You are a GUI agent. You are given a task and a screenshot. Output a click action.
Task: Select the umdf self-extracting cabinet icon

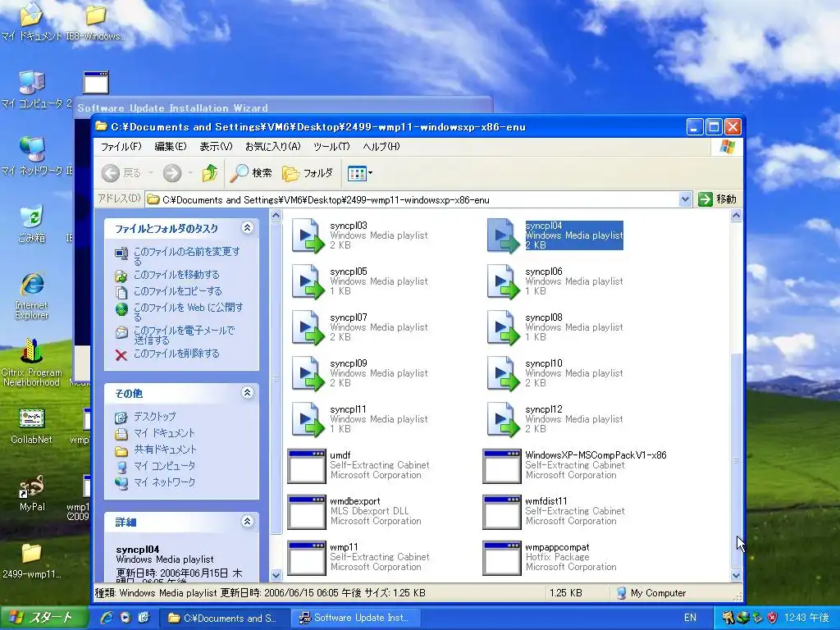307,466
